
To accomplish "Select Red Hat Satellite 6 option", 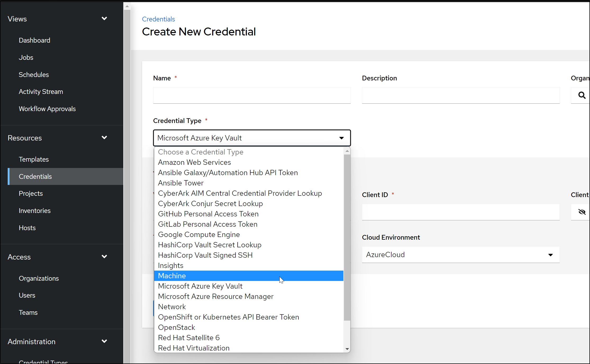I will 249,338.
